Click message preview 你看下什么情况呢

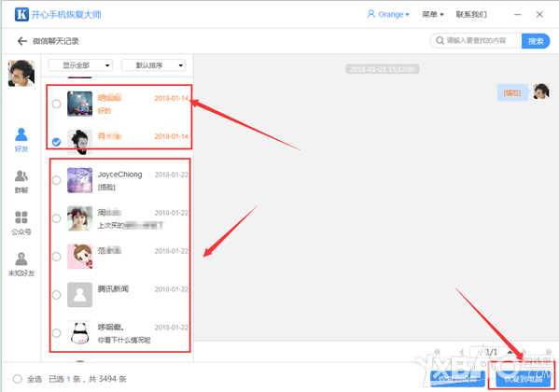(124, 340)
